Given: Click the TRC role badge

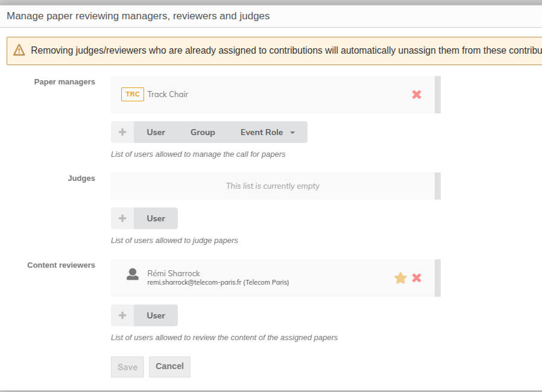Looking at the screenshot, I should coord(133,94).
